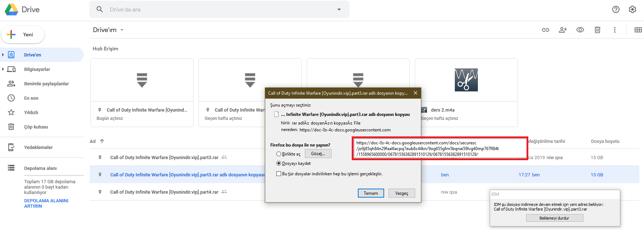Click the Yedeklemeler backup icon
644x230 pixels.
point(11,147)
